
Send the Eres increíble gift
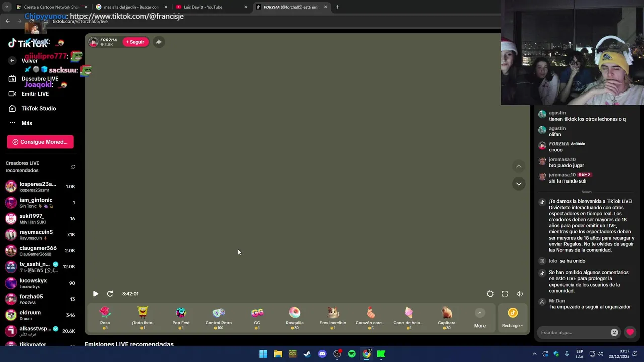click(x=333, y=318)
